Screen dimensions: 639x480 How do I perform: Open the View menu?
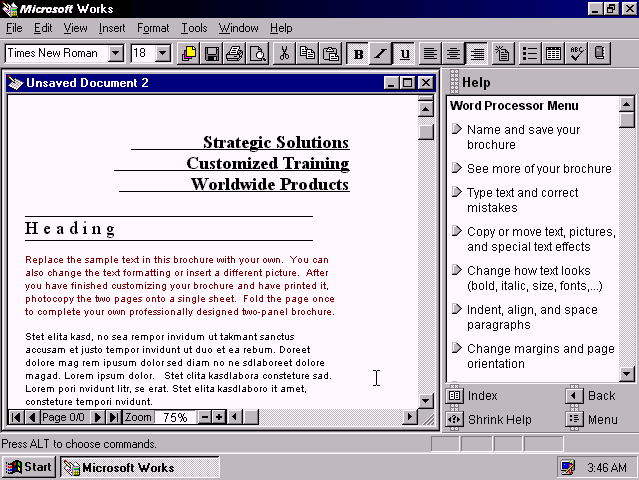click(x=75, y=28)
